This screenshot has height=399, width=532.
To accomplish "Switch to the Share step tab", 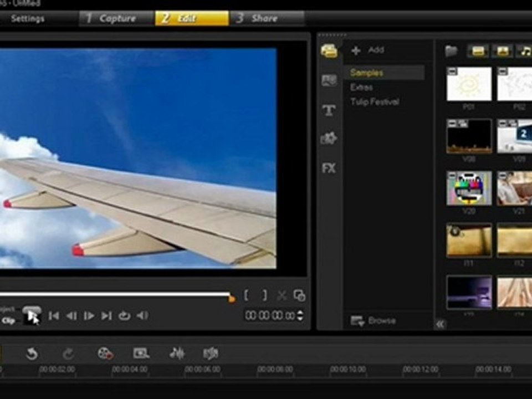I will click(267, 18).
